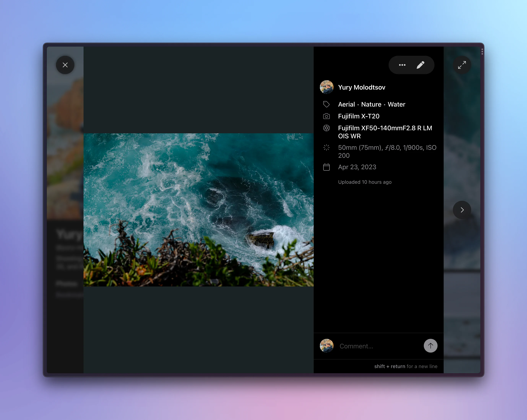Click Yury Molodtsov's avatar at top
This screenshot has height=420, width=527.
326,87
